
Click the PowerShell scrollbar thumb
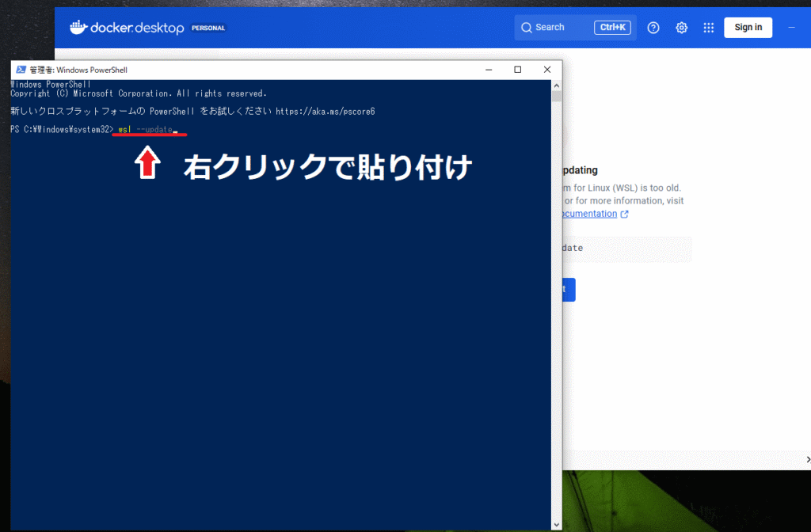[557, 97]
